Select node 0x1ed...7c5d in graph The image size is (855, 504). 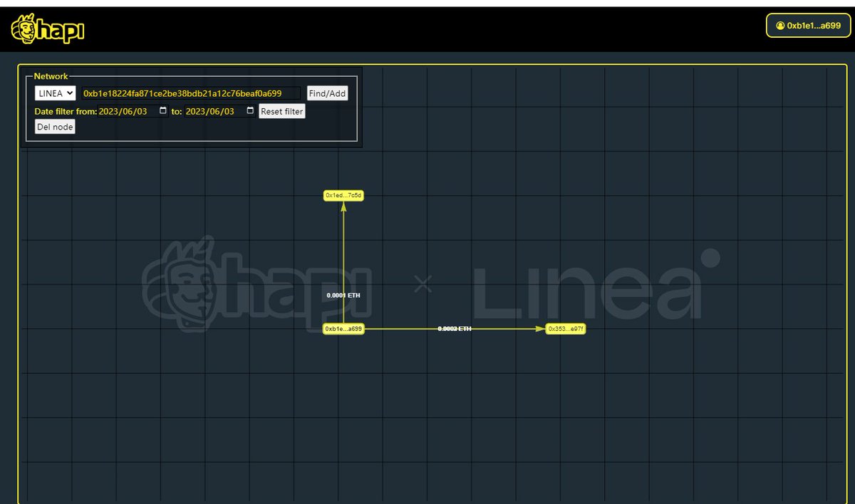click(x=344, y=195)
